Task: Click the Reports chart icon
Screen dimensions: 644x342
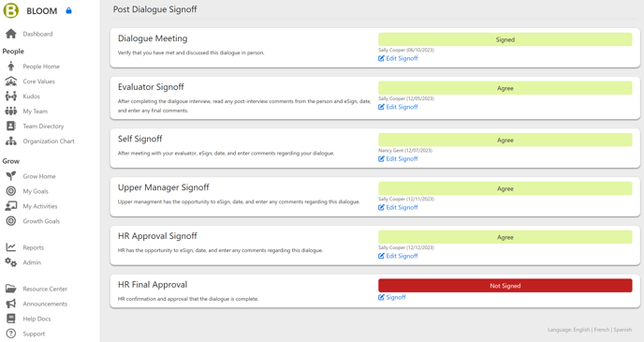Action: (x=10, y=247)
